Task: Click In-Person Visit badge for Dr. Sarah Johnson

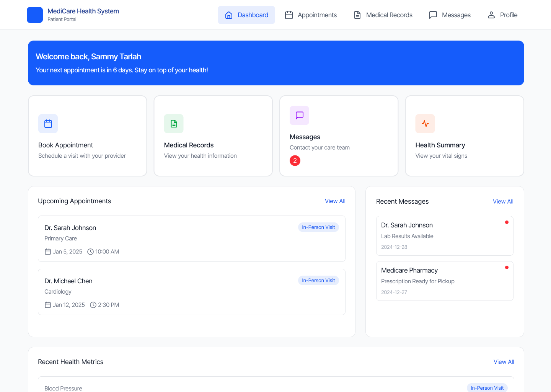Action: tap(318, 227)
